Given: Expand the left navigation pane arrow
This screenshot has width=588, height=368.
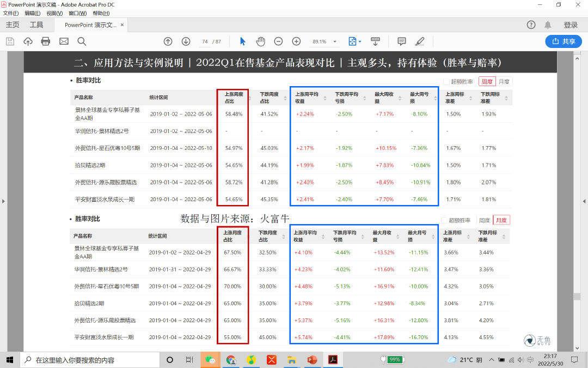Looking at the screenshot, I should pyautogui.click(x=3, y=201).
